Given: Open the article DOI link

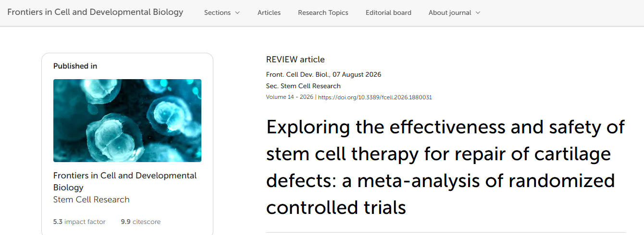Looking at the screenshot, I should [375, 97].
